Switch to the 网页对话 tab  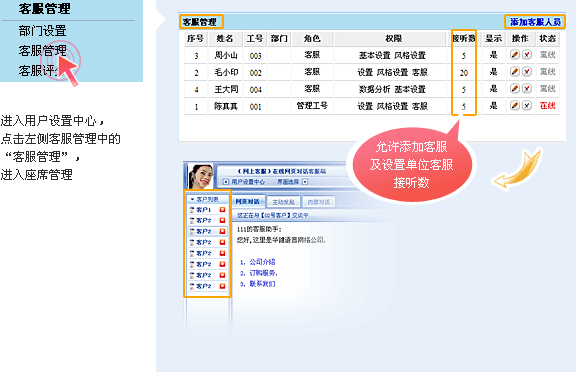248,202
